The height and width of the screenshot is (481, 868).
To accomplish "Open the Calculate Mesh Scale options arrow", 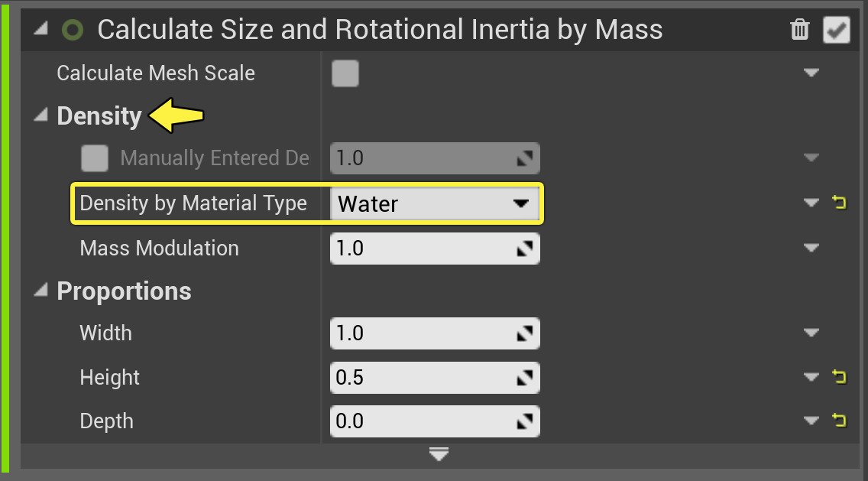I will 811,73.
